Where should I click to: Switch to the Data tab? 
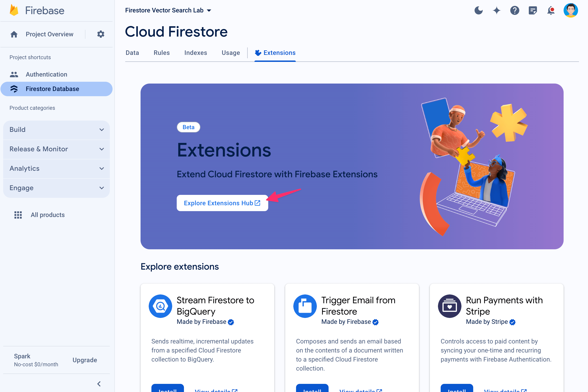[x=132, y=52]
